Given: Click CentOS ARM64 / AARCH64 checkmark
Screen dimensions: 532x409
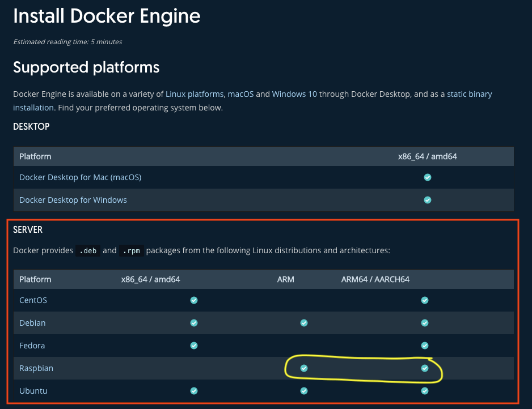Looking at the screenshot, I should pos(424,300).
